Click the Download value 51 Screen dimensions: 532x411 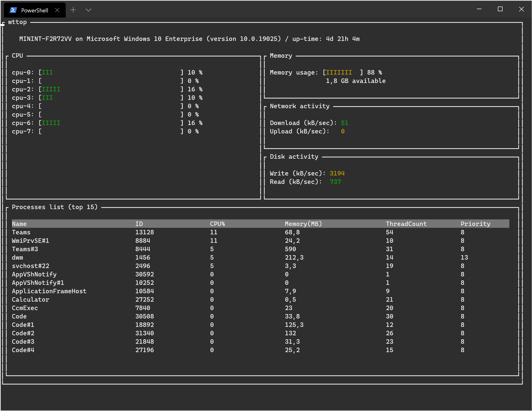coord(345,123)
